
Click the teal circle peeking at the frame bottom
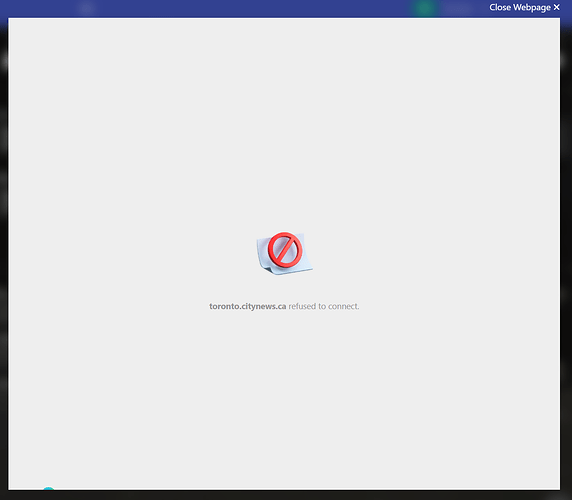pos(49,488)
